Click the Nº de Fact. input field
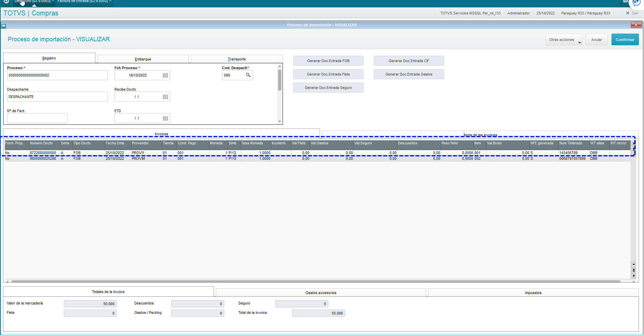The image size is (644, 335). tap(37, 118)
